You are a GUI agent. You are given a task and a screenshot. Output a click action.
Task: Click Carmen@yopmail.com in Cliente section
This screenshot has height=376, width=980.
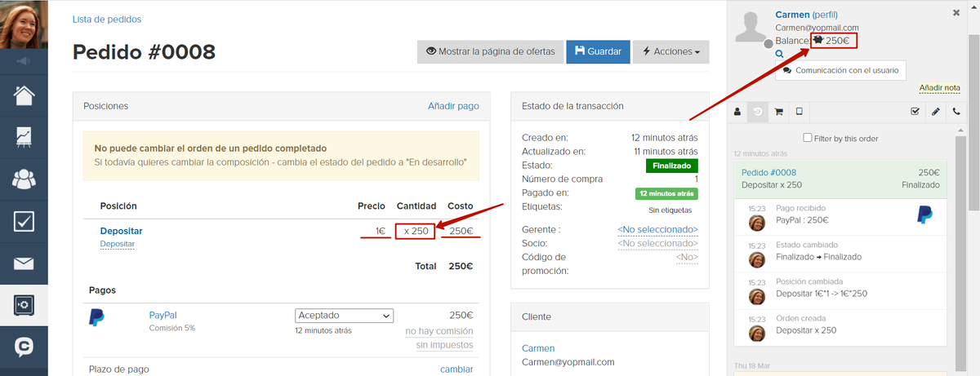click(x=568, y=362)
